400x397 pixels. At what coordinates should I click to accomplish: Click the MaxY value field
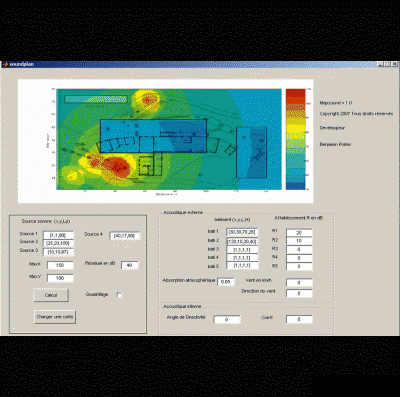(60, 278)
